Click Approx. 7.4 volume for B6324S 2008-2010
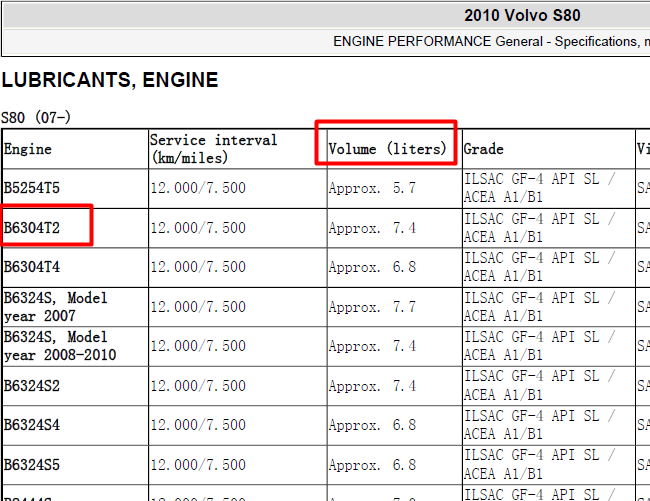 click(372, 346)
